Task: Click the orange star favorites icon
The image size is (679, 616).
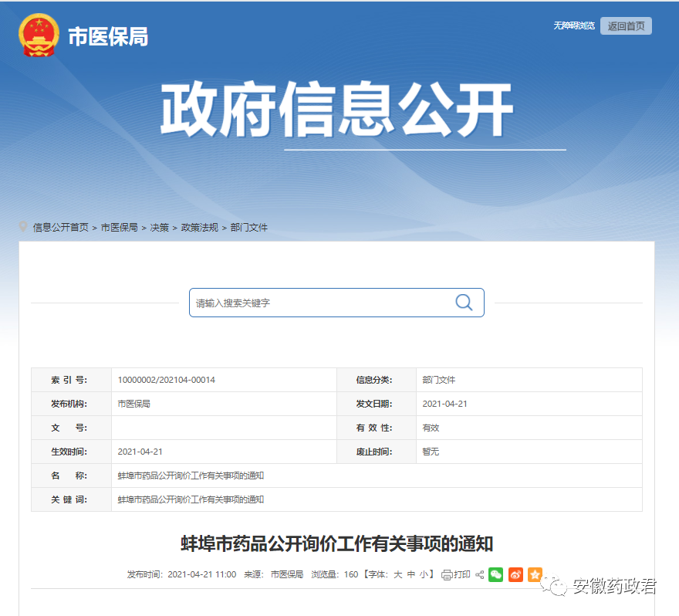Action: click(x=535, y=574)
